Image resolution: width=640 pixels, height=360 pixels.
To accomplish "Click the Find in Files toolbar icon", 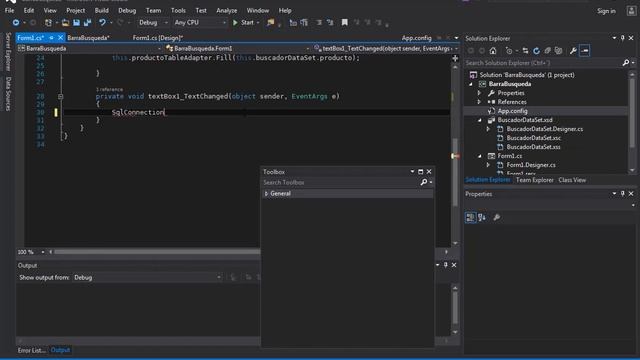I will [x=270, y=23].
